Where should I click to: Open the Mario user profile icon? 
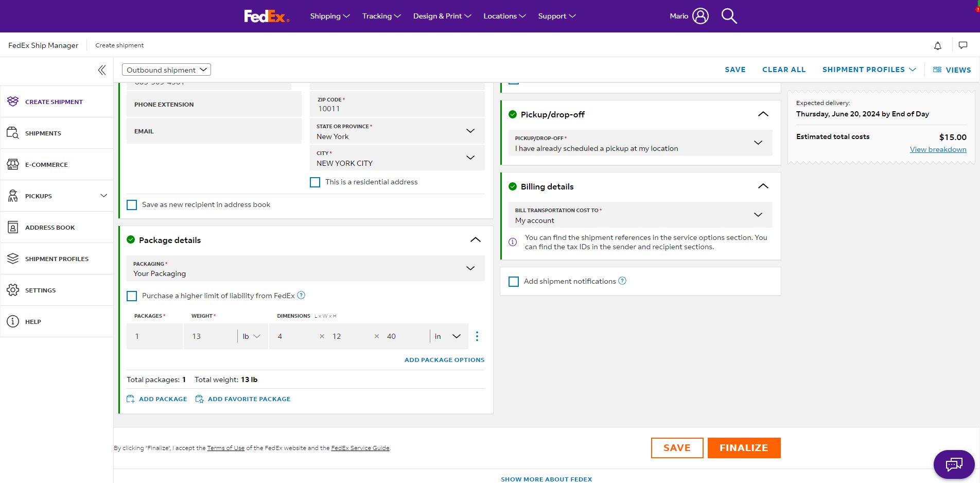[x=701, y=16]
